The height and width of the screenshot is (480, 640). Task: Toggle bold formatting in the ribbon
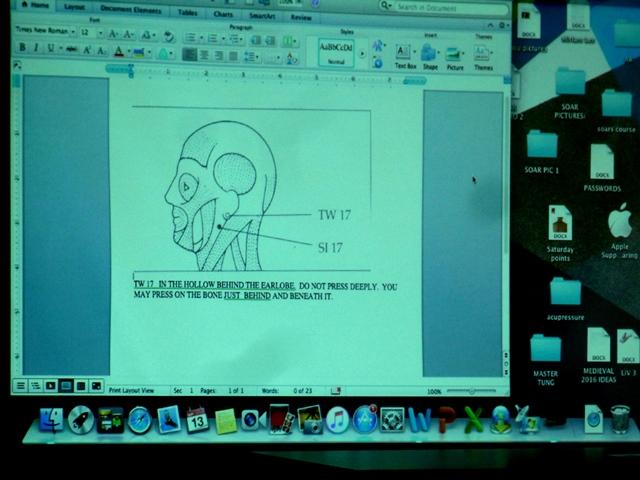22,49
